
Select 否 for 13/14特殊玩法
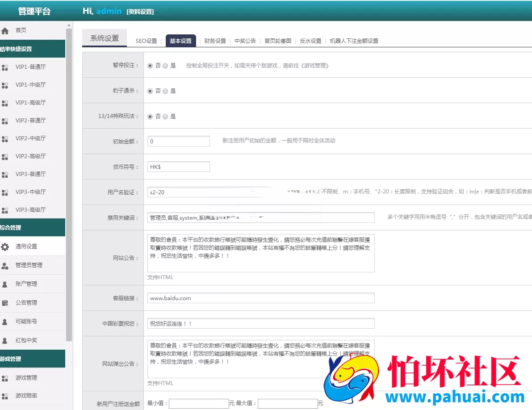click(x=150, y=117)
